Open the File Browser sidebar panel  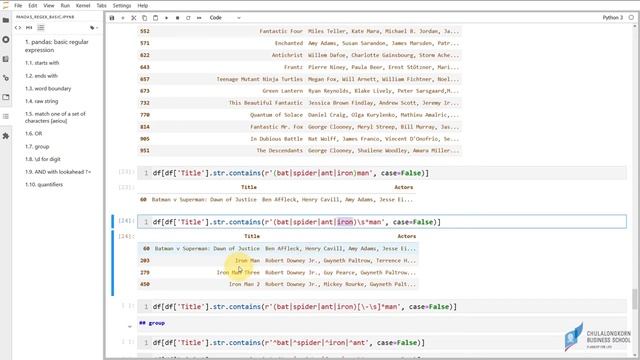point(6,20)
